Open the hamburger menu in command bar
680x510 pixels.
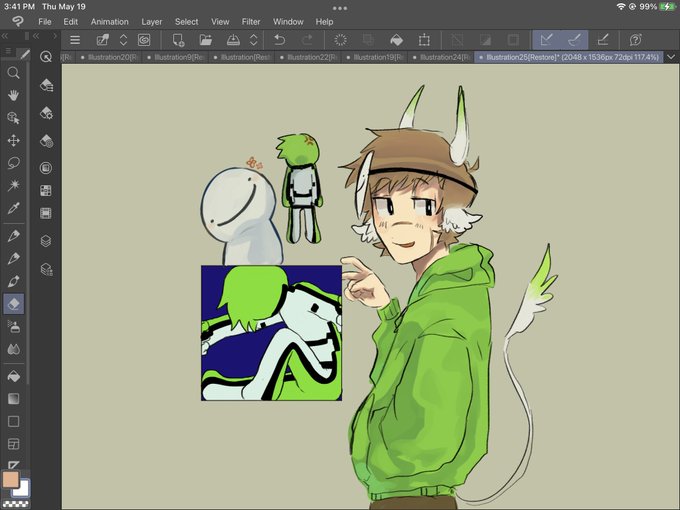point(75,40)
